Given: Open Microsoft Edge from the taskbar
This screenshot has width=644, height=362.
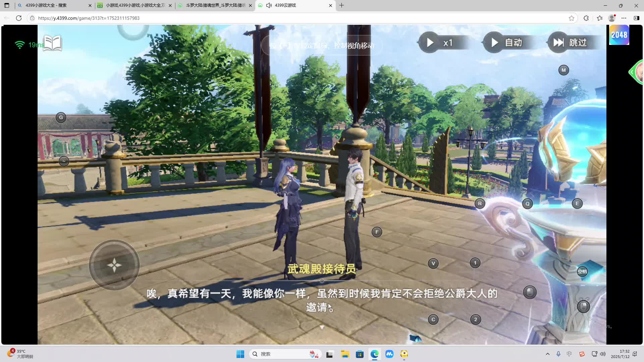Looking at the screenshot, I should click(x=374, y=354).
